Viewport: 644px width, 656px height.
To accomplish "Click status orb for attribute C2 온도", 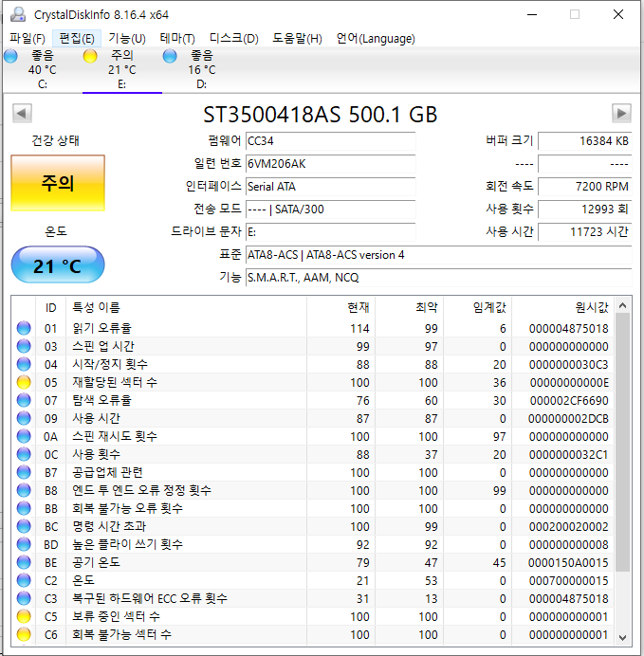I will pyautogui.click(x=24, y=580).
